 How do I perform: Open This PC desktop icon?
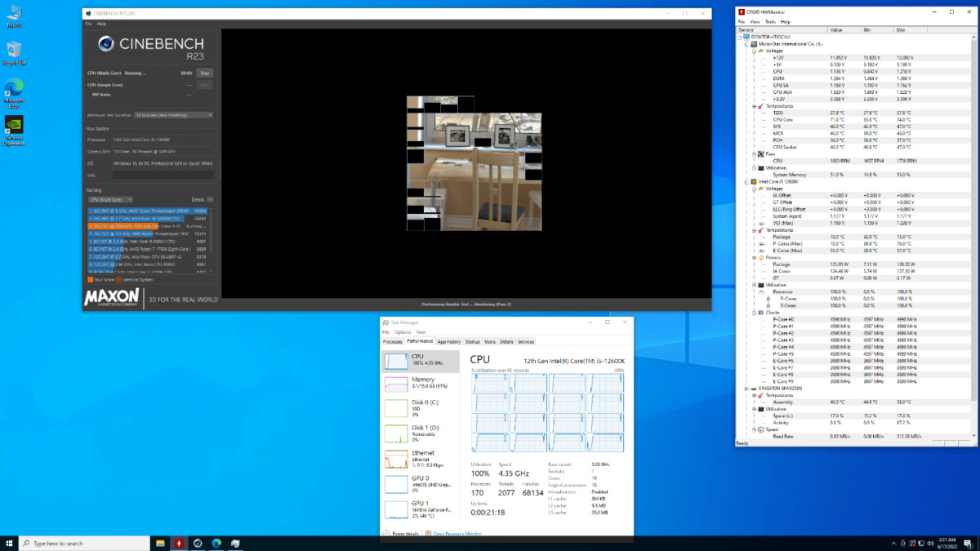coord(14,14)
